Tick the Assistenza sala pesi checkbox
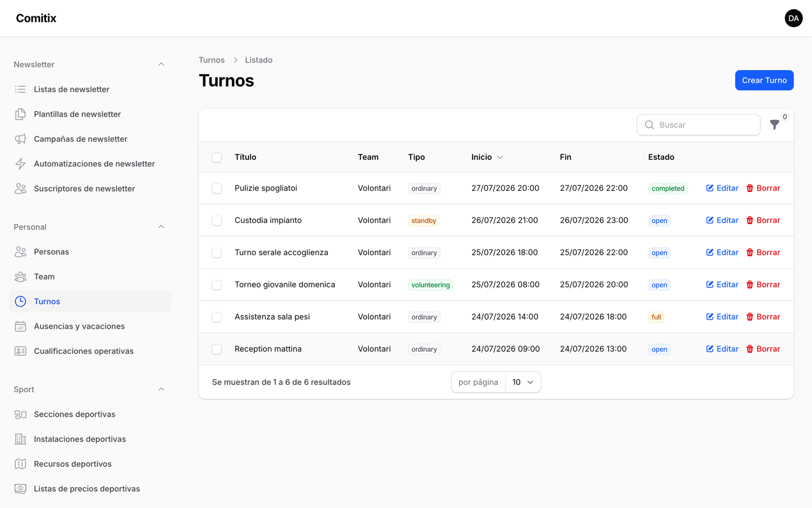Viewport: 812px width, 508px height. point(217,317)
